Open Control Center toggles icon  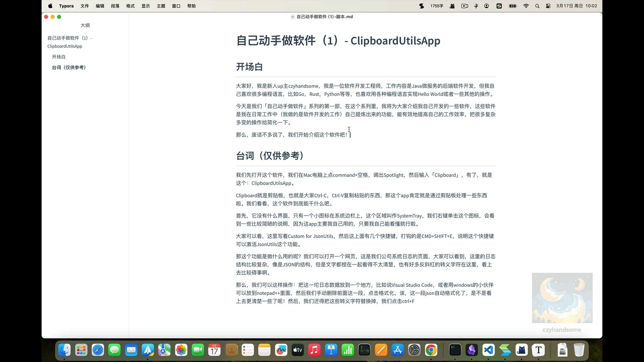pos(548,6)
